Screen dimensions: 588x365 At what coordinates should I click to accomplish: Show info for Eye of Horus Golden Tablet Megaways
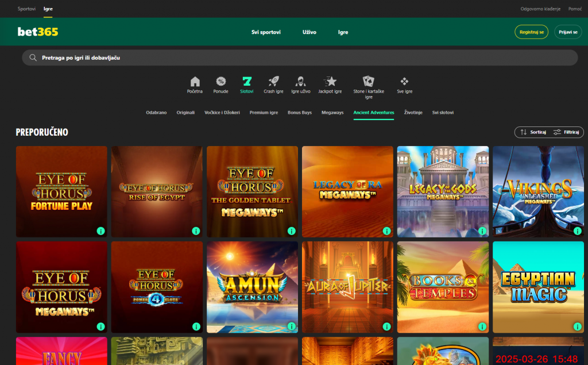click(x=291, y=231)
